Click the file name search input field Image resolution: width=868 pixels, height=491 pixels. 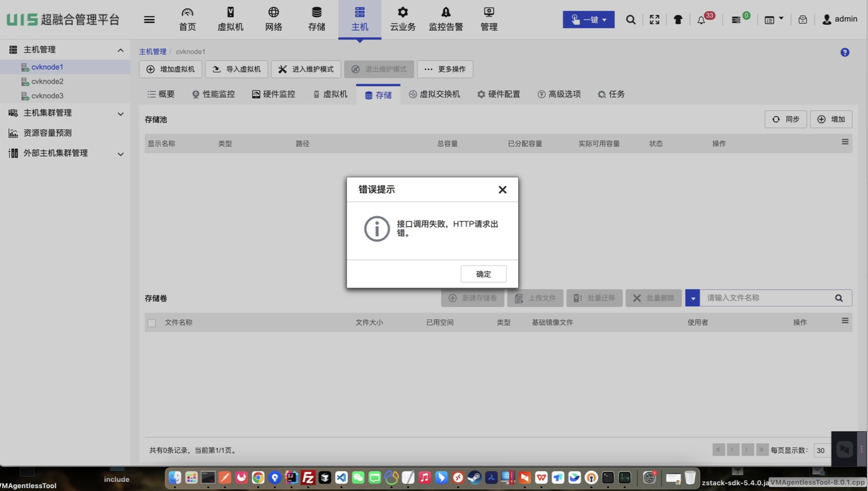click(765, 298)
